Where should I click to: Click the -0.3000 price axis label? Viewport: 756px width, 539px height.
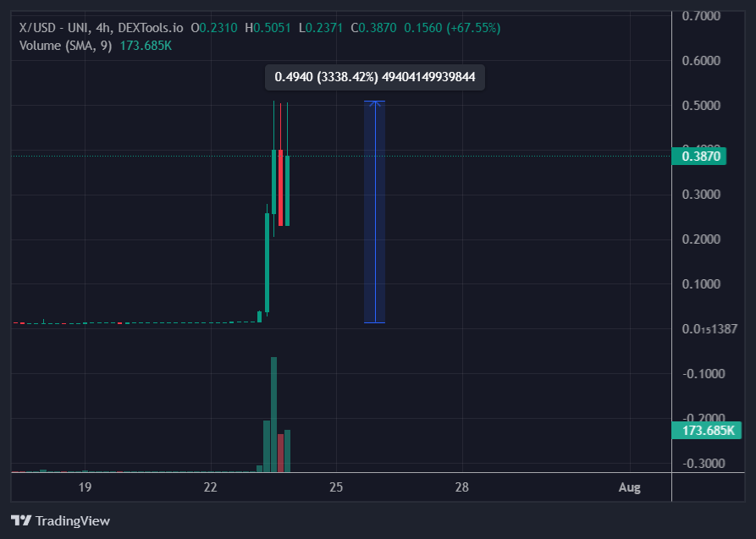704,464
